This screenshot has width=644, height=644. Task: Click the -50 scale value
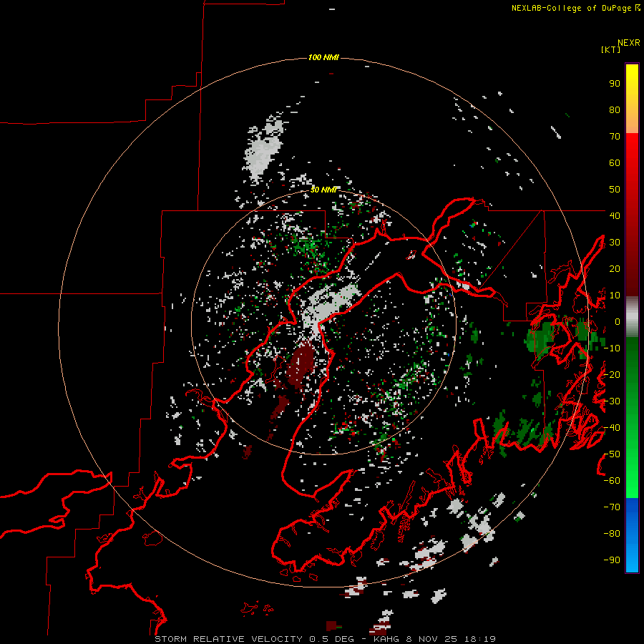tap(612, 454)
